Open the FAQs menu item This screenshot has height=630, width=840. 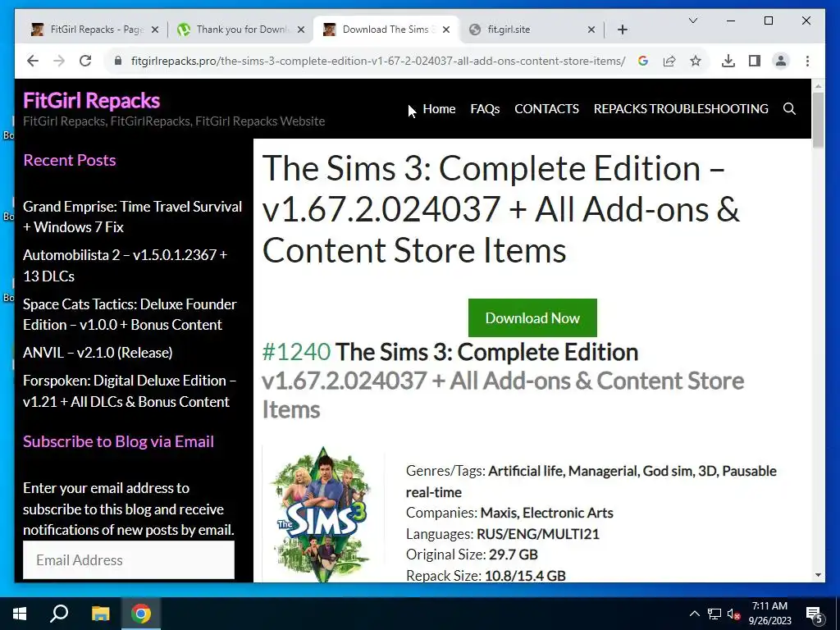point(485,109)
